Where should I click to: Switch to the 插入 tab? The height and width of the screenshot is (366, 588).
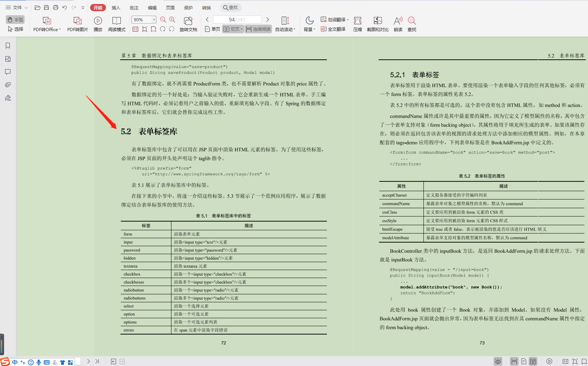pyautogui.click(x=116, y=8)
